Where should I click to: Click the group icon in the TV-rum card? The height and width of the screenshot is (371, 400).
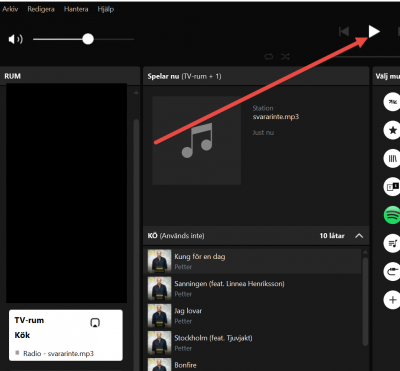95,323
